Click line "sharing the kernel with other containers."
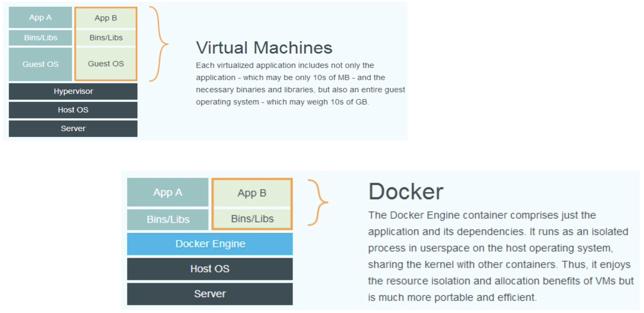The width and height of the screenshot is (644, 313). tap(499, 264)
